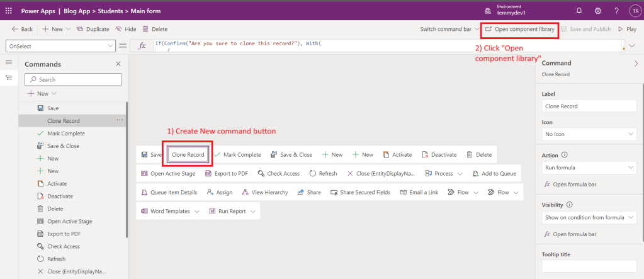Click Duplicate in the toolbar

[93, 29]
